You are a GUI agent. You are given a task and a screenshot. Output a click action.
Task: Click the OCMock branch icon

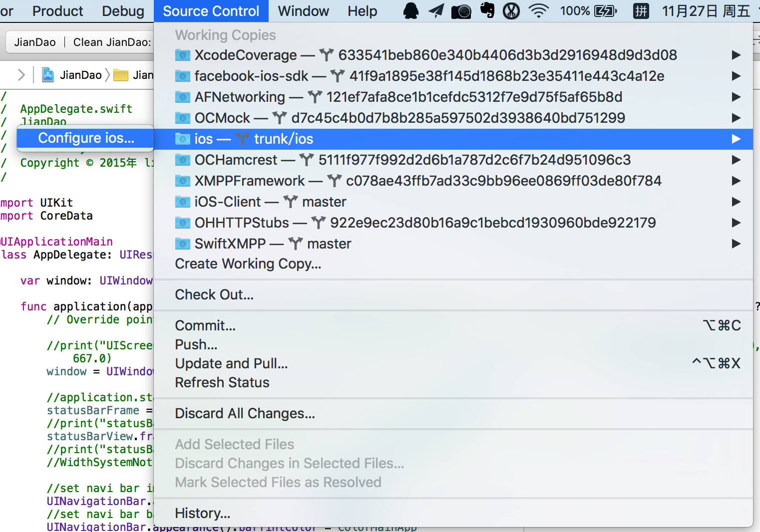click(280, 118)
